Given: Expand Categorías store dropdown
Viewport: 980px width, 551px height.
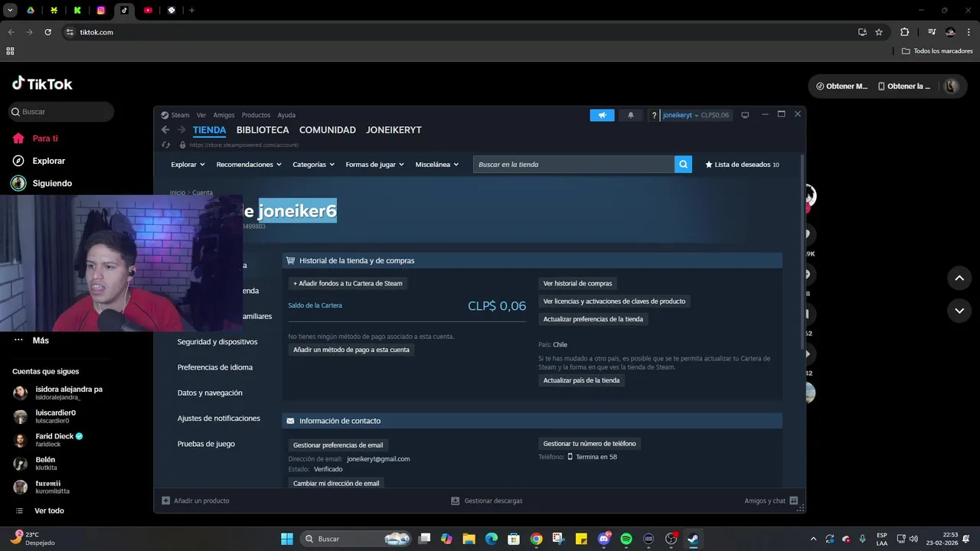Looking at the screenshot, I should 314,165.
